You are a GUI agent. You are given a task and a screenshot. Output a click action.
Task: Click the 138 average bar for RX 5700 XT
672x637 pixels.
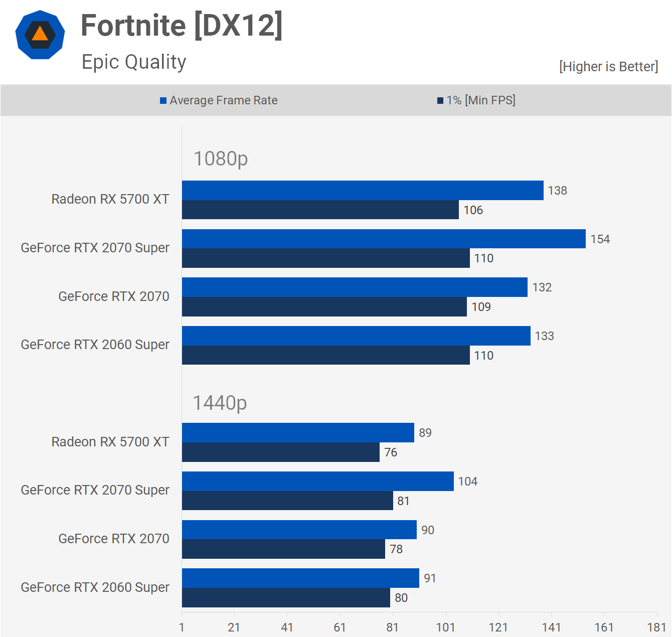tap(363, 191)
